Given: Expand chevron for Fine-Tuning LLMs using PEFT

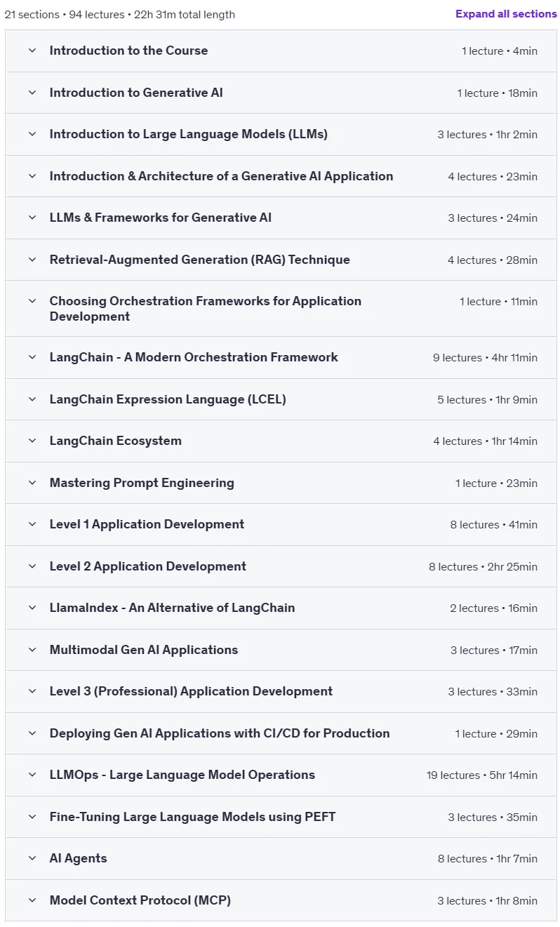Looking at the screenshot, I should [x=32, y=817].
